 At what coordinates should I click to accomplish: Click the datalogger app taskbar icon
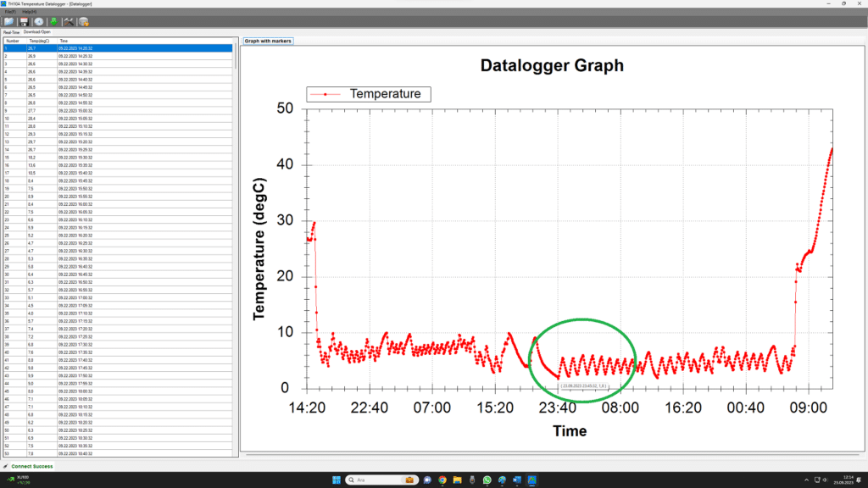(532, 480)
